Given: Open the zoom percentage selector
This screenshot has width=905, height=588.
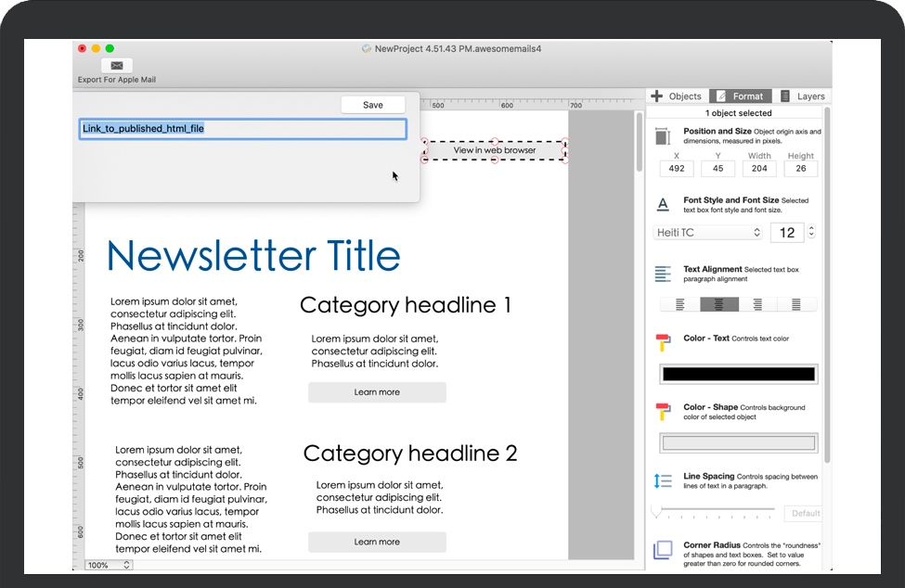Looking at the screenshot, I should coord(108,564).
